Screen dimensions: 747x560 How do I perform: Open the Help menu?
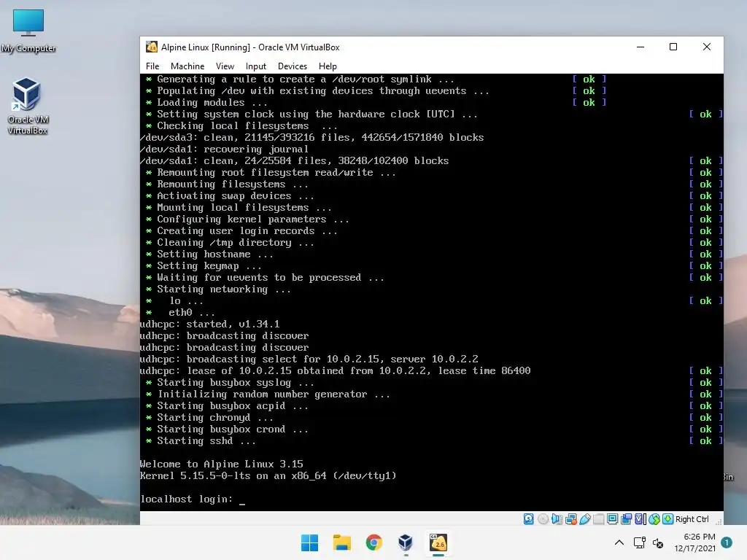pos(328,66)
